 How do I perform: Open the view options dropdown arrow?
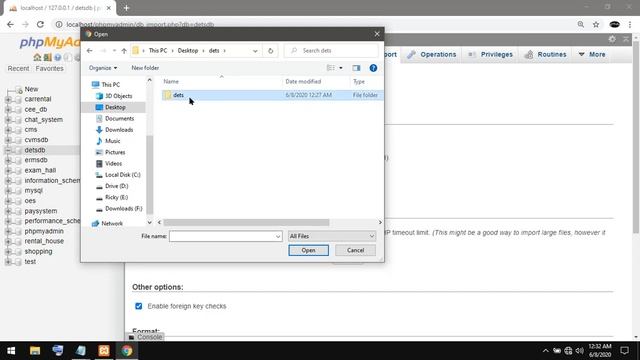[x=341, y=68]
